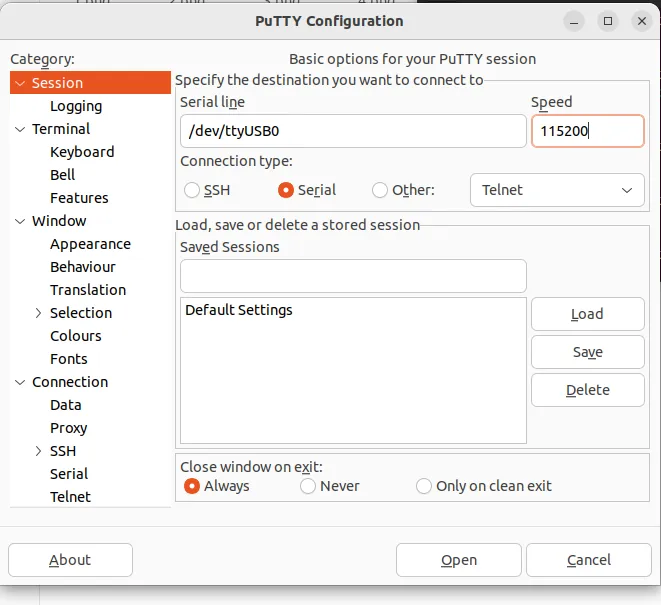The height and width of the screenshot is (605, 661).
Task: Open the Bell settings category
Action: point(62,175)
